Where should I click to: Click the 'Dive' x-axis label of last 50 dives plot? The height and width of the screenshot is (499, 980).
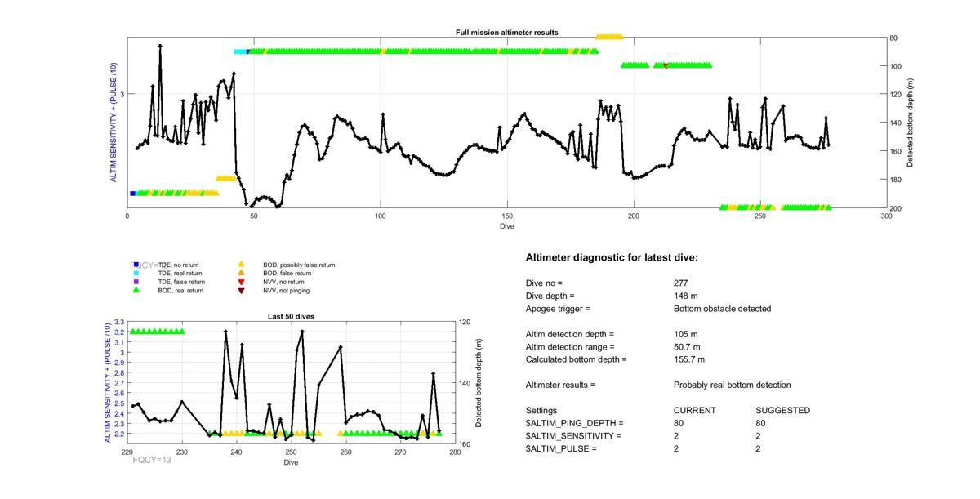pyautogui.click(x=292, y=463)
